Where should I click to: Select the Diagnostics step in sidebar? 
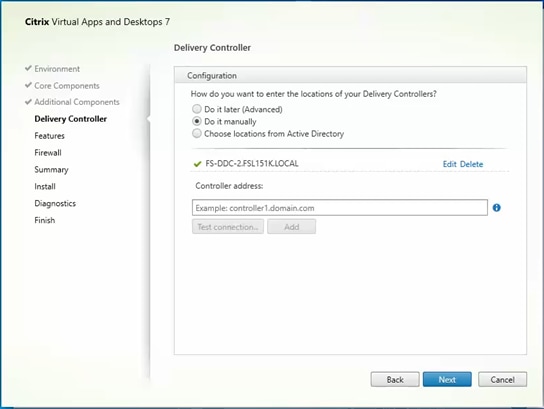(x=55, y=203)
